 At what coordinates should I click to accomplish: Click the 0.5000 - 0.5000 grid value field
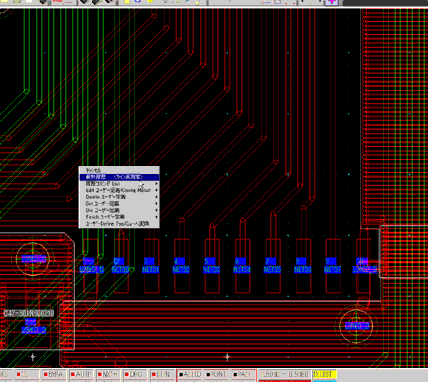[x=284, y=374]
